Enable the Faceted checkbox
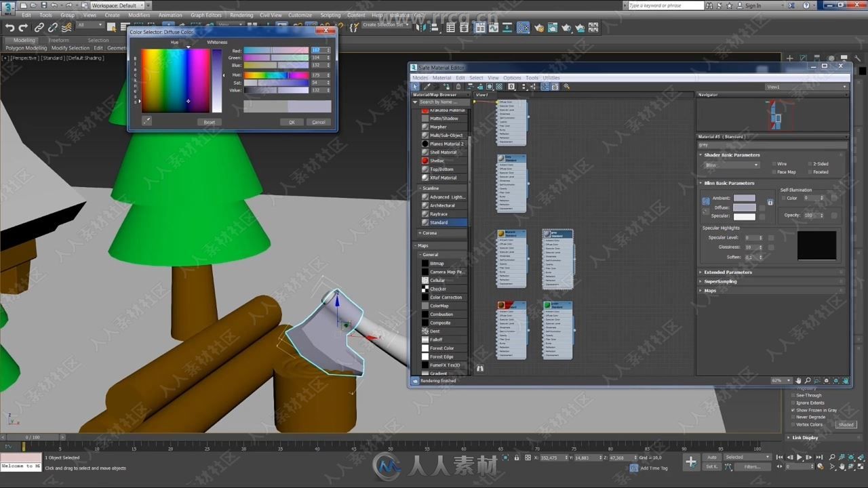The height and width of the screenshot is (488, 868). (810, 172)
